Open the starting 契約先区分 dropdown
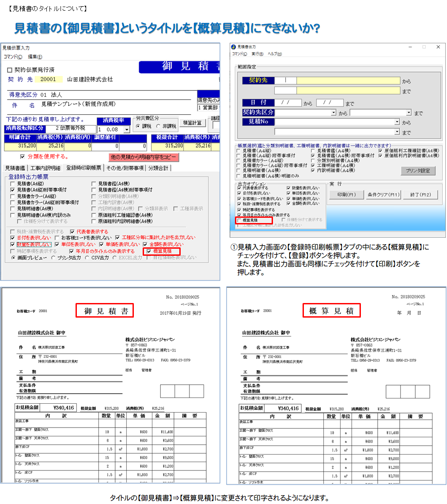 333,113
